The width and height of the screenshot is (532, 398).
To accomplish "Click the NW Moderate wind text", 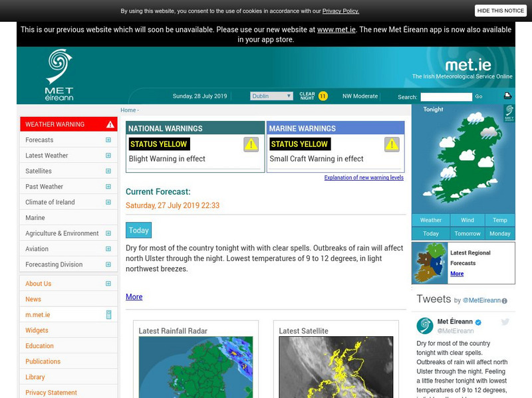I will pyautogui.click(x=360, y=96).
